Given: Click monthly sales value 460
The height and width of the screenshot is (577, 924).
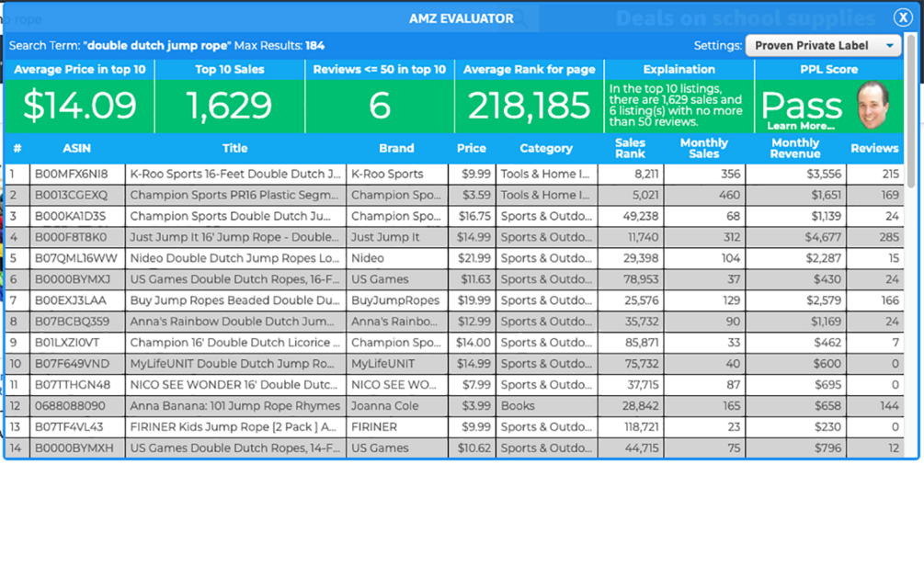Looking at the screenshot, I should point(729,195).
